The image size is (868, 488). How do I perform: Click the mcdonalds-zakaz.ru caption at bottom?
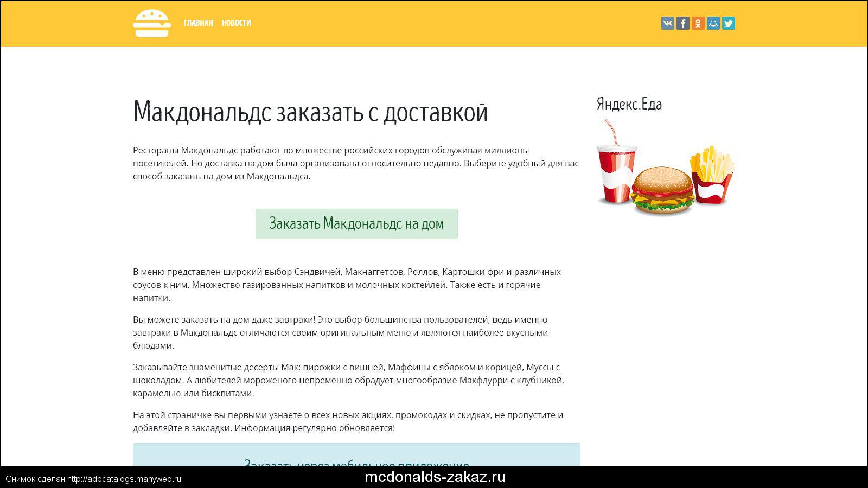click(x=435, y=477)
